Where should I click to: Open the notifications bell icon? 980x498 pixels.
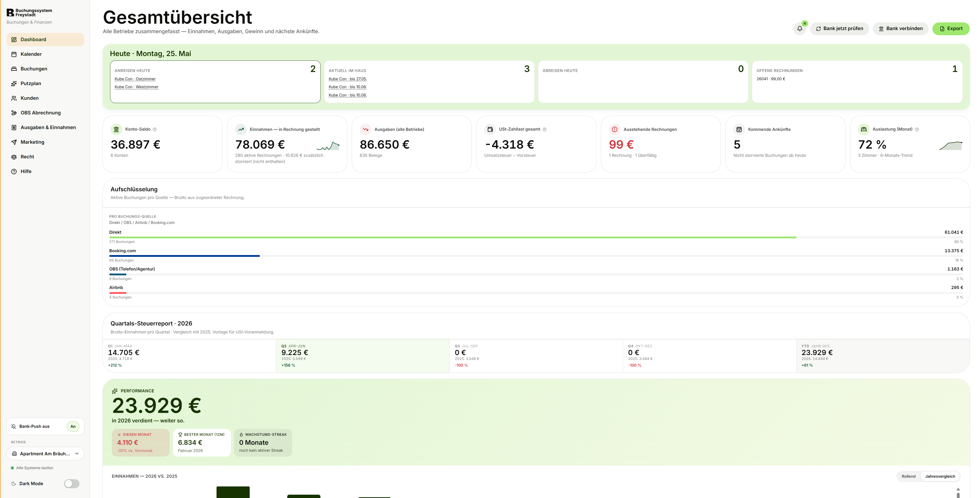(x=799, y=29)
